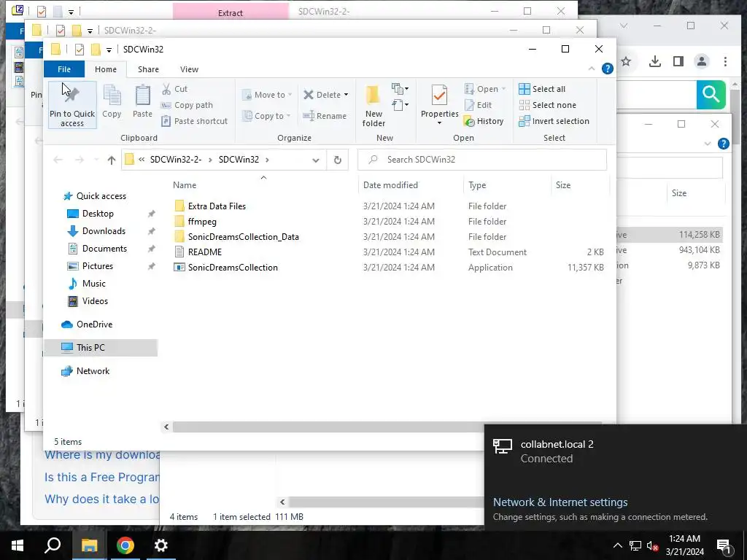This screenshot has height=560, width=747.
Task: Open the Copy to dropdown
Action: [x=266, y=116]
